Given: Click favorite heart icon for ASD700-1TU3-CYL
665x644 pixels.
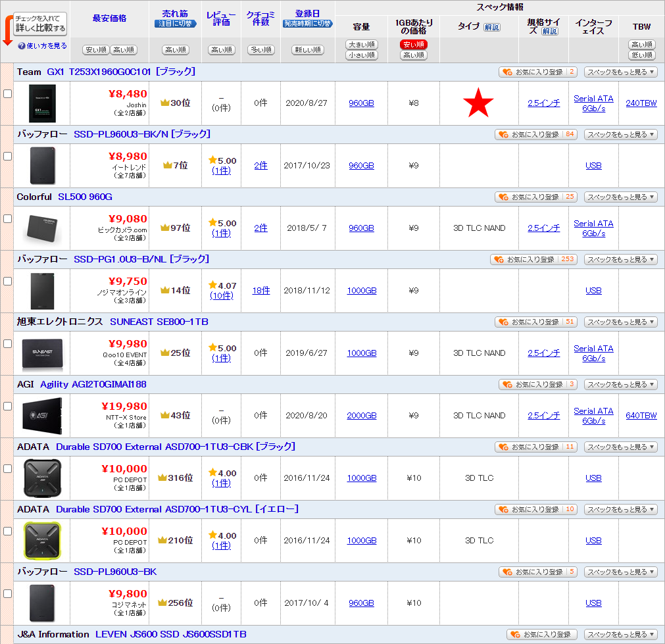Looking at the screenshot, I should pos(503,509).
